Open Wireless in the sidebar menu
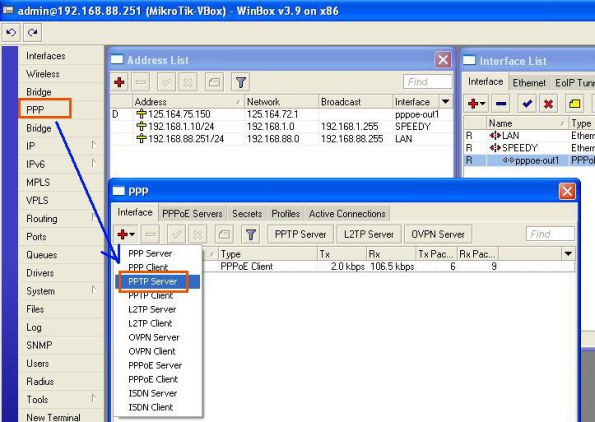595x422 pixels. [42, 74]
